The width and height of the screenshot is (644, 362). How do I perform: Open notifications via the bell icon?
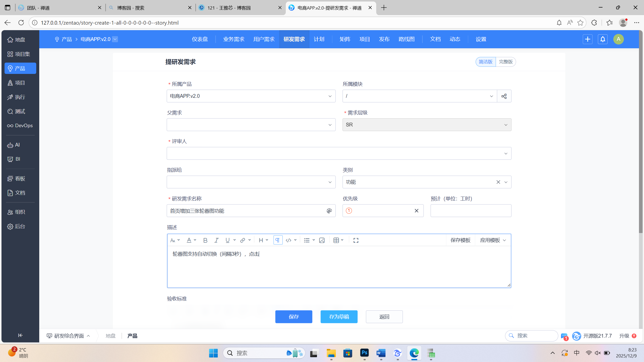(602, 39)
